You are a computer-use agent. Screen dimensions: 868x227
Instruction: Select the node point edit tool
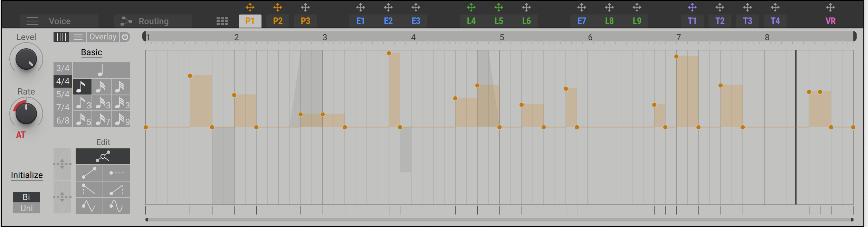103,157
